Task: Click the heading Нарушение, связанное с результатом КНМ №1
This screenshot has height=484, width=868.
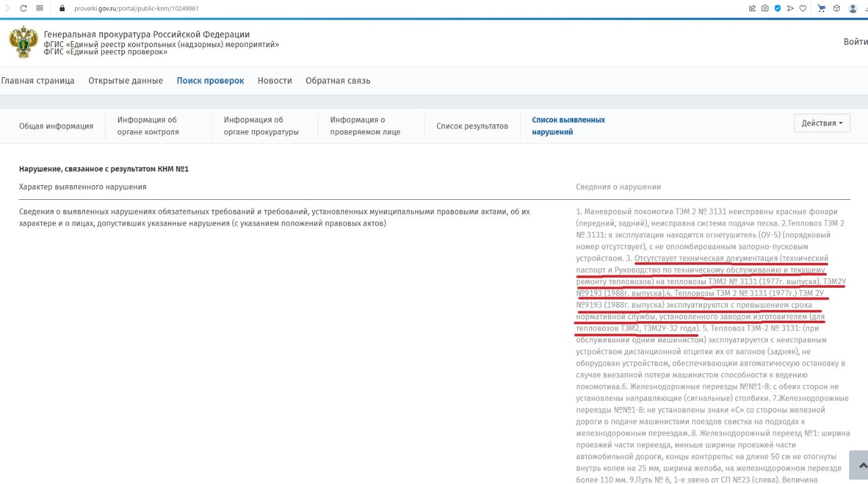Action: (x=104, y=169)
